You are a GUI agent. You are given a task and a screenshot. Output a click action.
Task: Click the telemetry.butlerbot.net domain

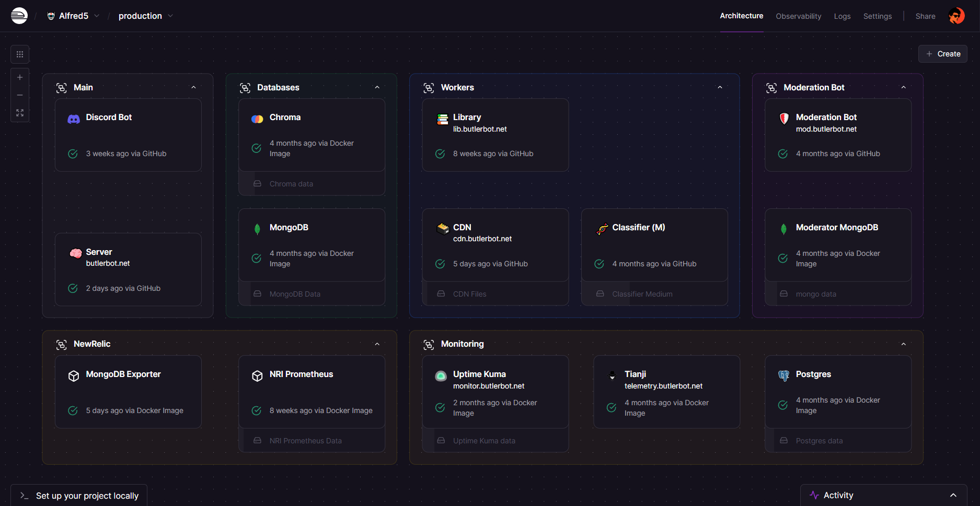pos(663,386)
